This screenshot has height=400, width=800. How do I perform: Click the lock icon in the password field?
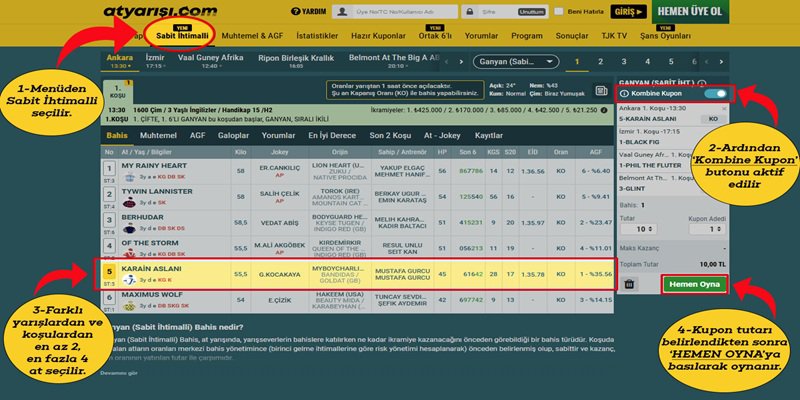(469, 11)
